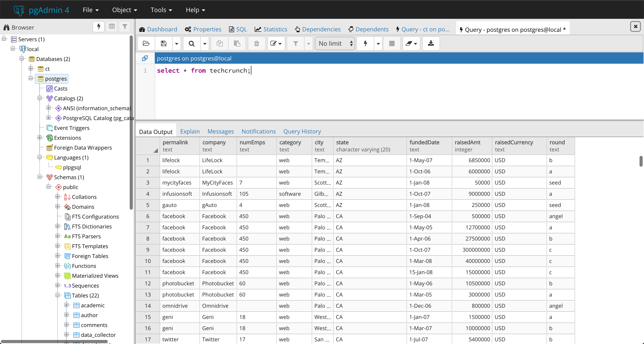The height and width of the screenshot is (344, 644).
Task: Expand the Schemas (1) tree node
Action: (x=40, y=177)
